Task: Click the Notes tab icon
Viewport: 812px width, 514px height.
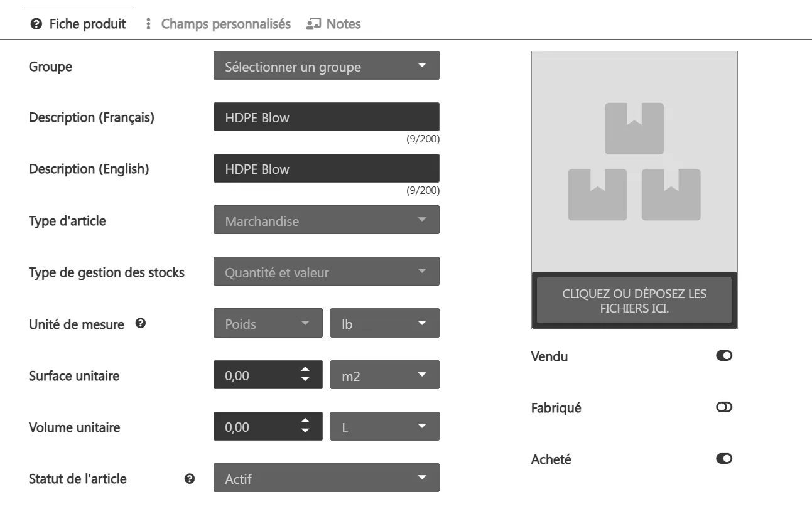Action: point(312,24)
